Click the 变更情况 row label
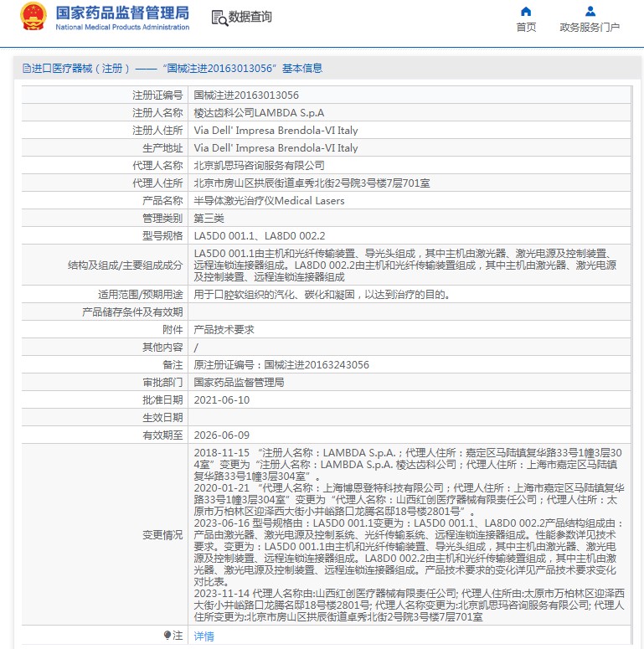 pos(162,534)
